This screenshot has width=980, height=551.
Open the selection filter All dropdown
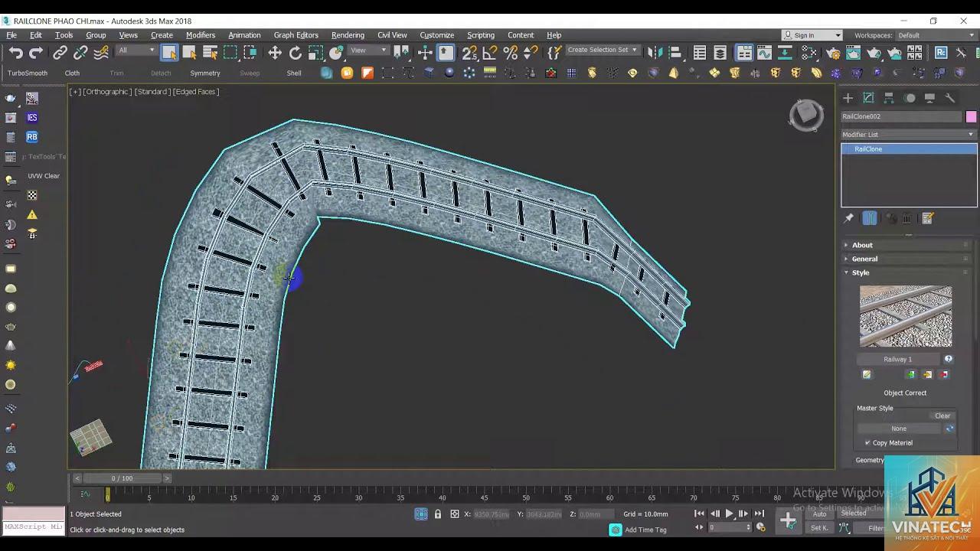136,51
